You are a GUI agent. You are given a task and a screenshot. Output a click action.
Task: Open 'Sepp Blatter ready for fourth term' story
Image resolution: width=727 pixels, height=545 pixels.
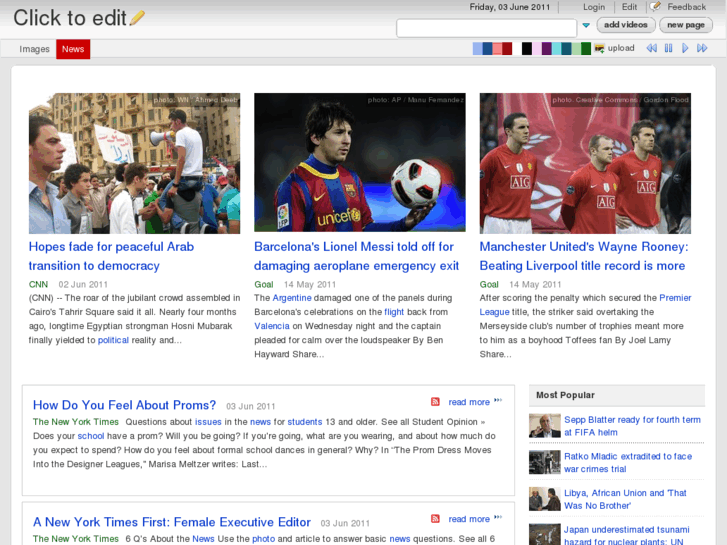[x=632, y=426]
